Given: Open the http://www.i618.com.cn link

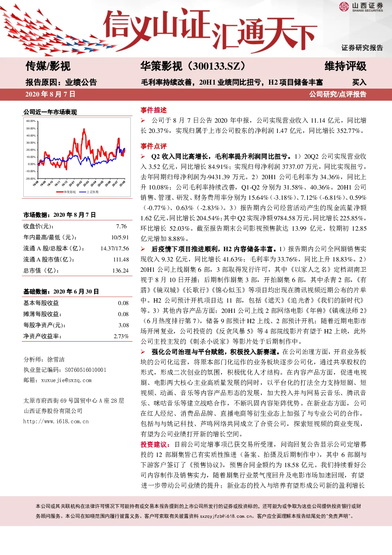Looking at the screenshot, I should (x=56, y=421).
